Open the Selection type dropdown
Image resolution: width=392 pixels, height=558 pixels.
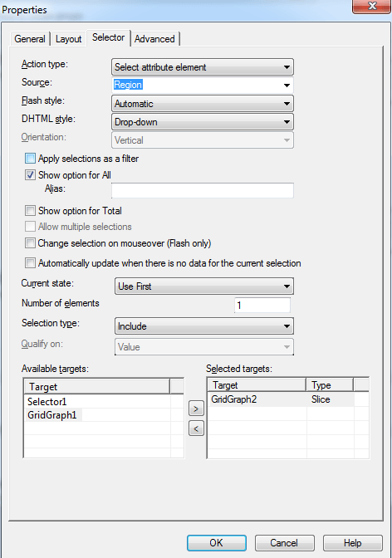204,326
